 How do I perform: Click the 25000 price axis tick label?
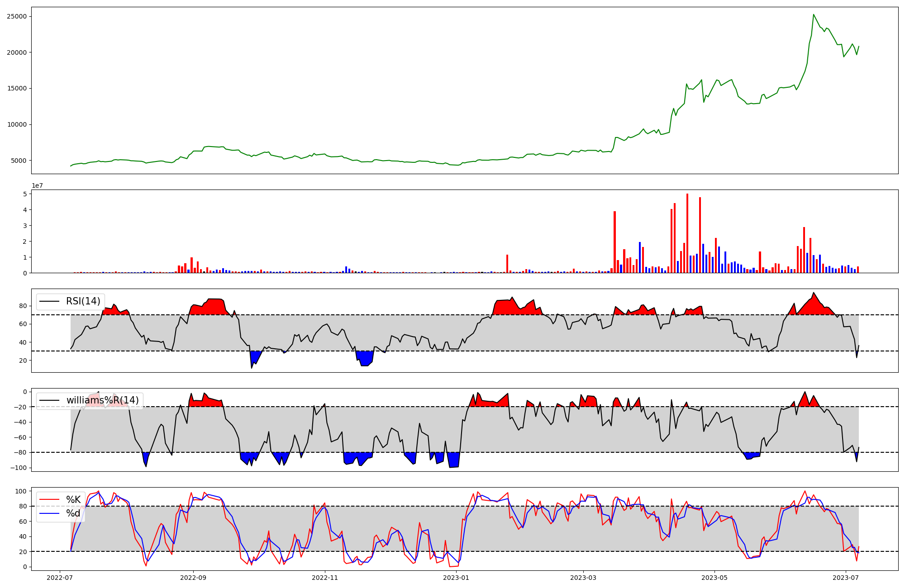(17, 17)
